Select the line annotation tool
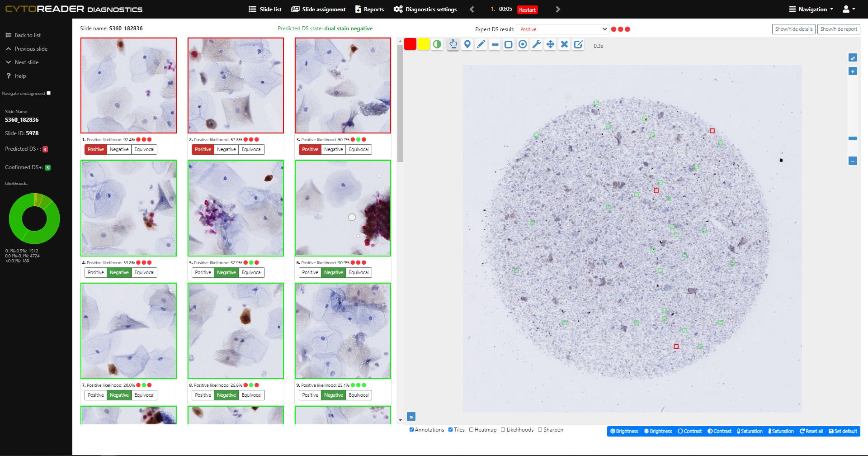Viewport: 868px width, 456px height. coord(495,44)
